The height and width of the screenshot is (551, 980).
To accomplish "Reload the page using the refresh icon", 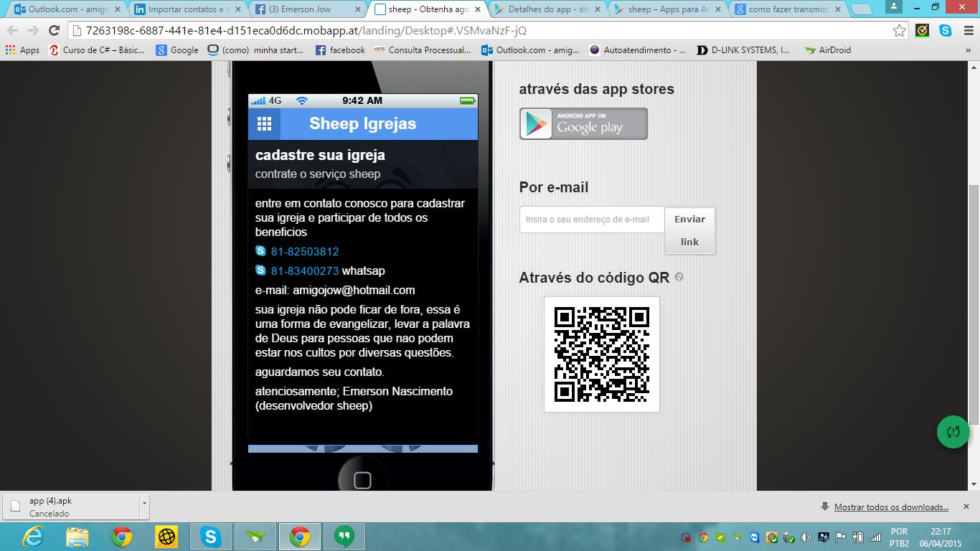I will click(x=54, y=30).
